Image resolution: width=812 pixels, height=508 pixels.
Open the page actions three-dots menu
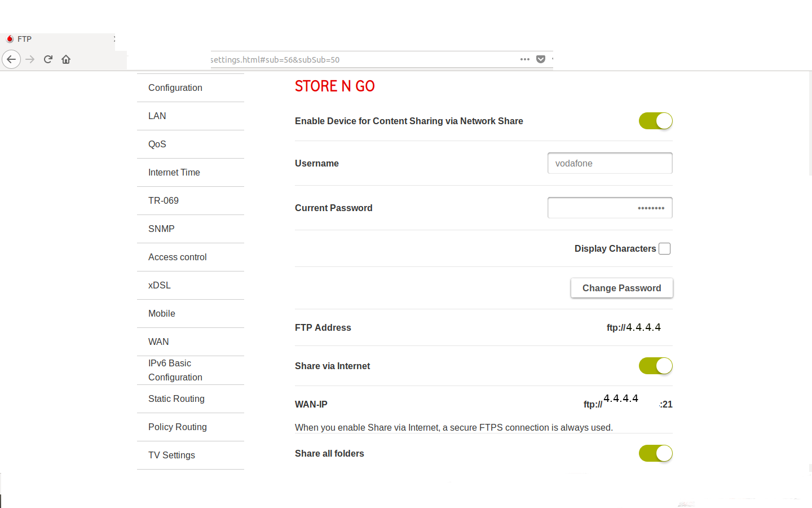(524, 59)
